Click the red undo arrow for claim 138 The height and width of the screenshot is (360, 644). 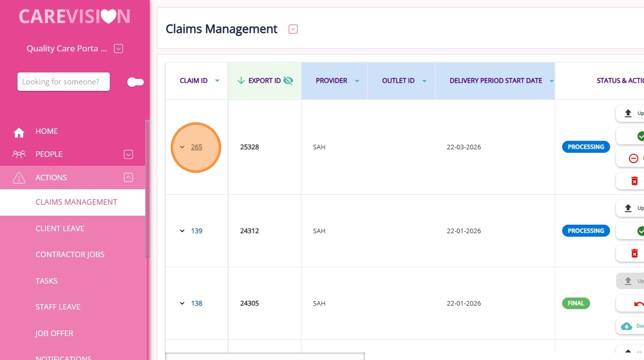pos(639,304)
